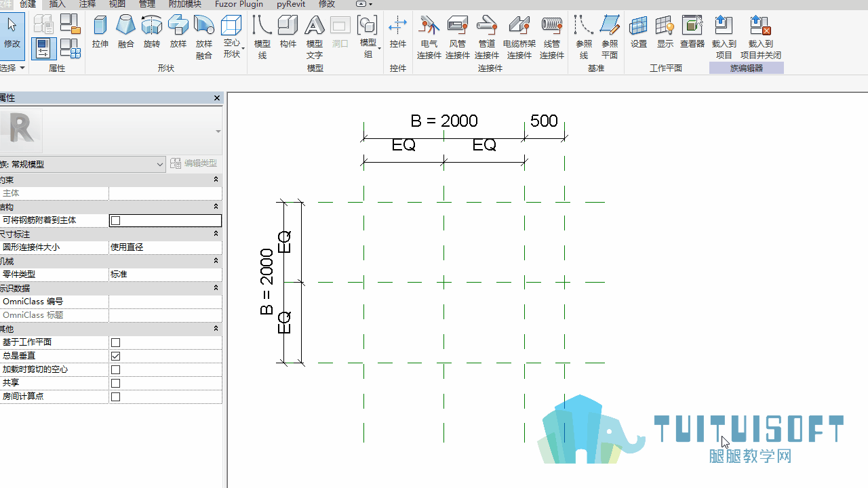This screenshot has width=868, height=488.
Task: Add a Pipe Connector (管道连接件)
Action: [x=486, y=37]
